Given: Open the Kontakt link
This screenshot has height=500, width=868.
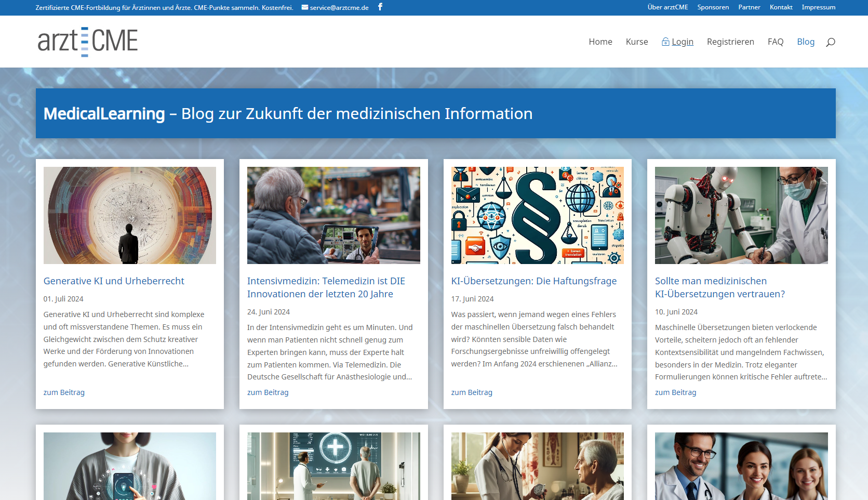Looking at the screenshot, I should [781, 7].
